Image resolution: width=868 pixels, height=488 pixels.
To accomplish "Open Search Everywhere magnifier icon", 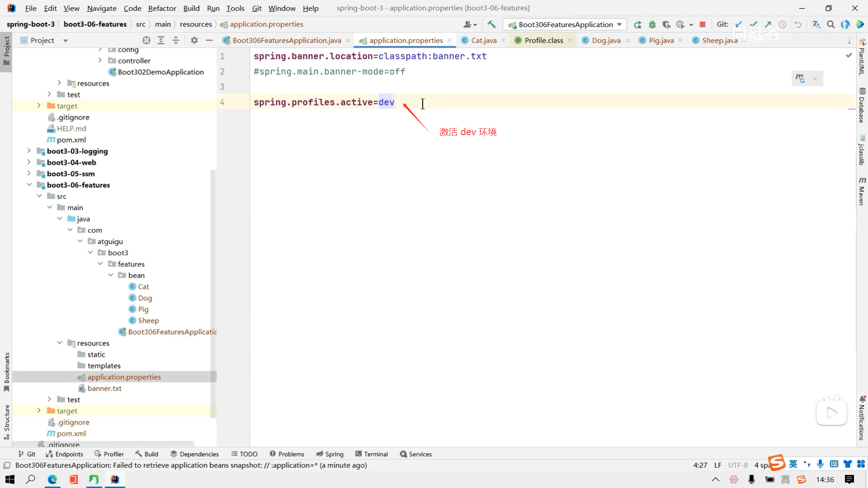I will click(x=830, y=24).
